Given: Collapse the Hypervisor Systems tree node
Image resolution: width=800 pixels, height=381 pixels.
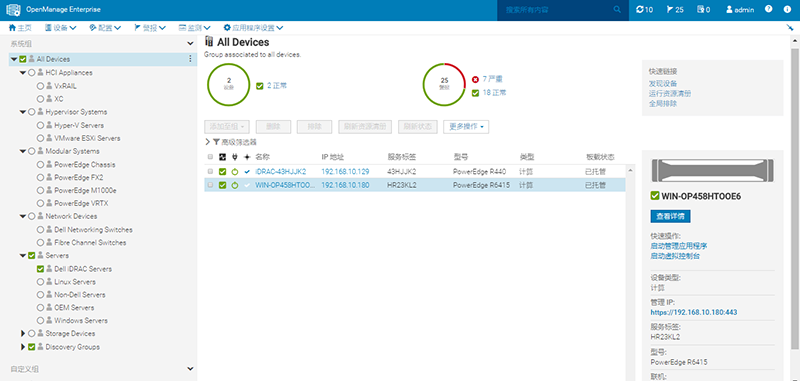Looking at the screenshot, I should point(22,112).
